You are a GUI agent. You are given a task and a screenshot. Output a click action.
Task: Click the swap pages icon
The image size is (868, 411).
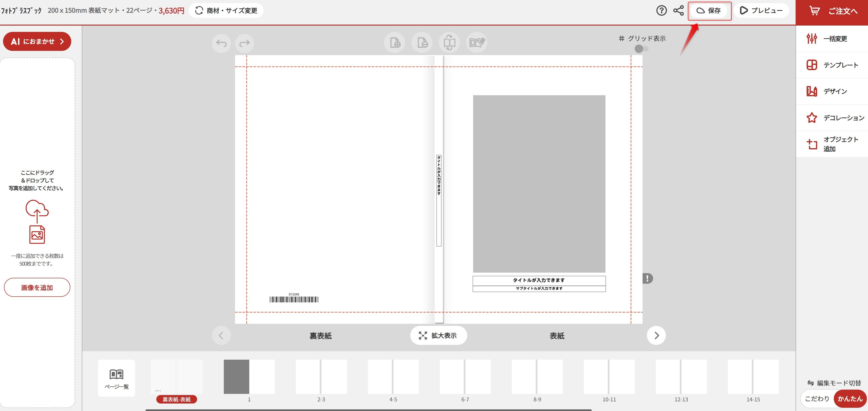point(449,42)
